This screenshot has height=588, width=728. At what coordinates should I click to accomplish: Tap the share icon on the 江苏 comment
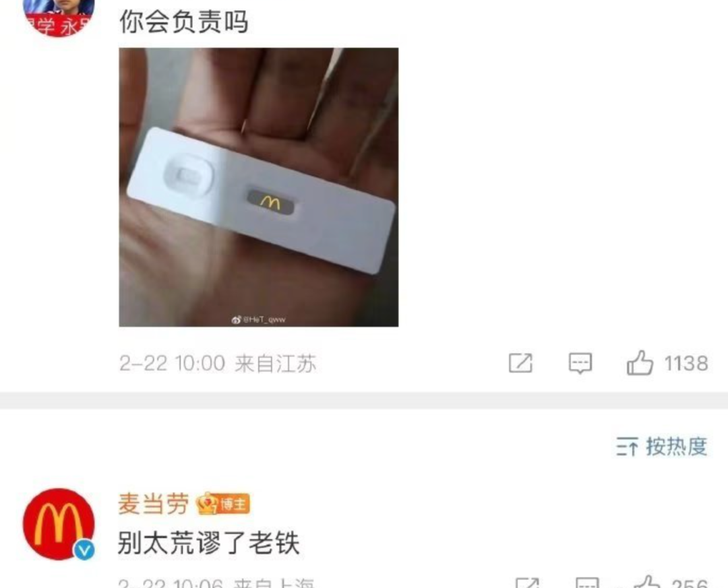[x=520, y=363]
